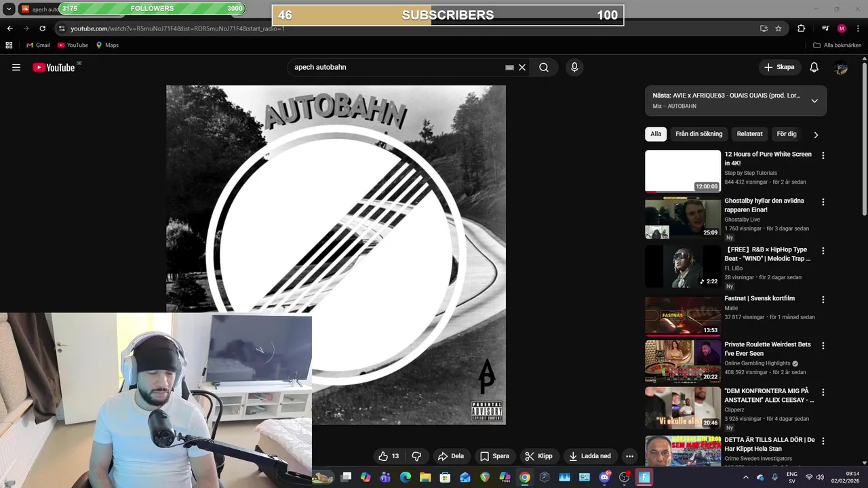Open the YouTube hamburger guide menu
The image size is (868, 488).
coord(16,67)
